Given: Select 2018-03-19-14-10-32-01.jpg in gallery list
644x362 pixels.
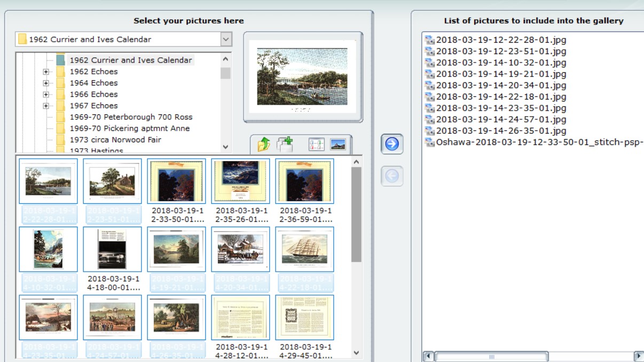Looking at the screenshot, I should (x=496, y=63).
